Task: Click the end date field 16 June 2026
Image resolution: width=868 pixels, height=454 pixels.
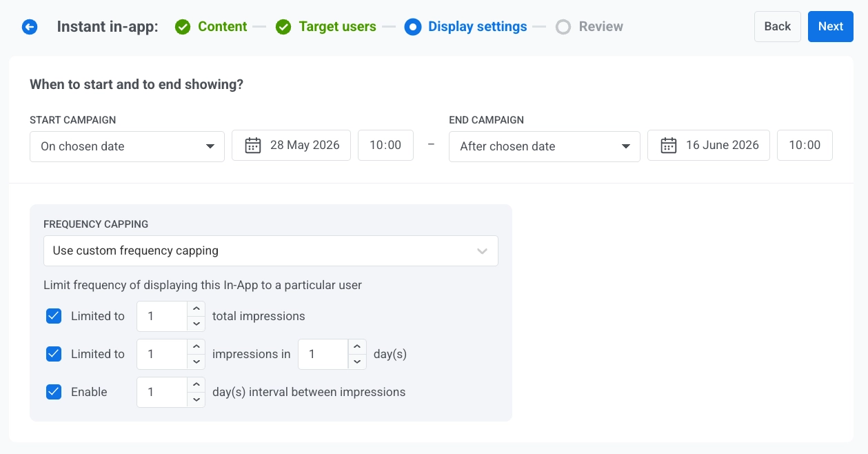Action: coord(709,146)
